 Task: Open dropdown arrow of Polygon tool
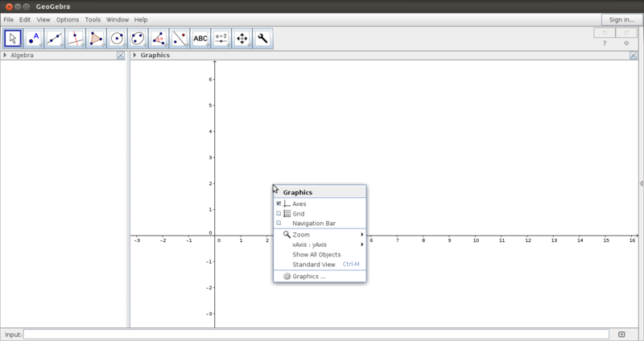point(104,46)
